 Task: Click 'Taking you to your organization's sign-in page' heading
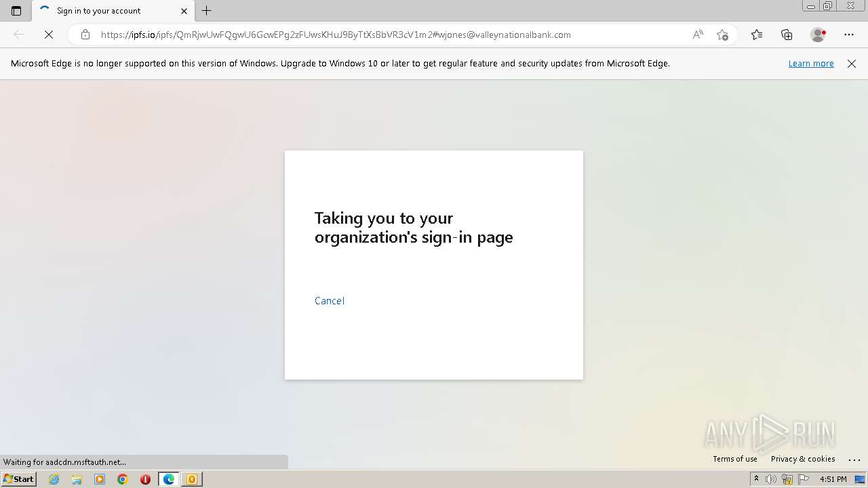pyautogui.click(x=414, y=228)
